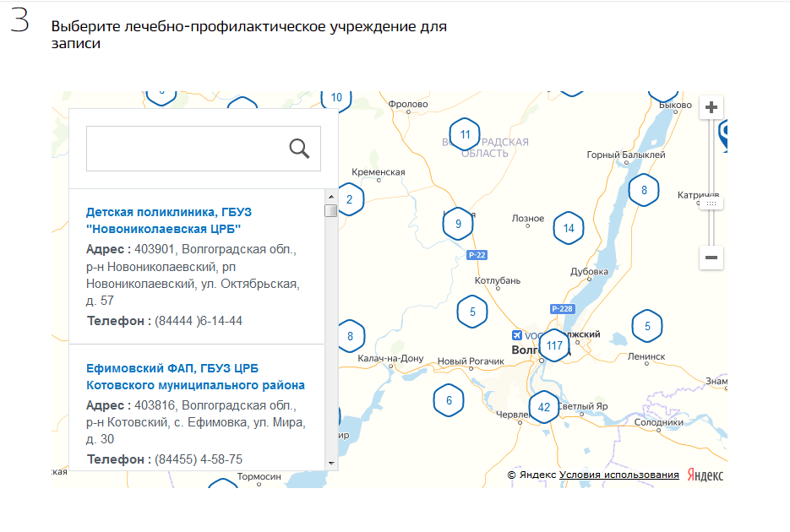Open the cluster marker labeled 9
This screenshot has height=532, width=790.
pos(458,224)
